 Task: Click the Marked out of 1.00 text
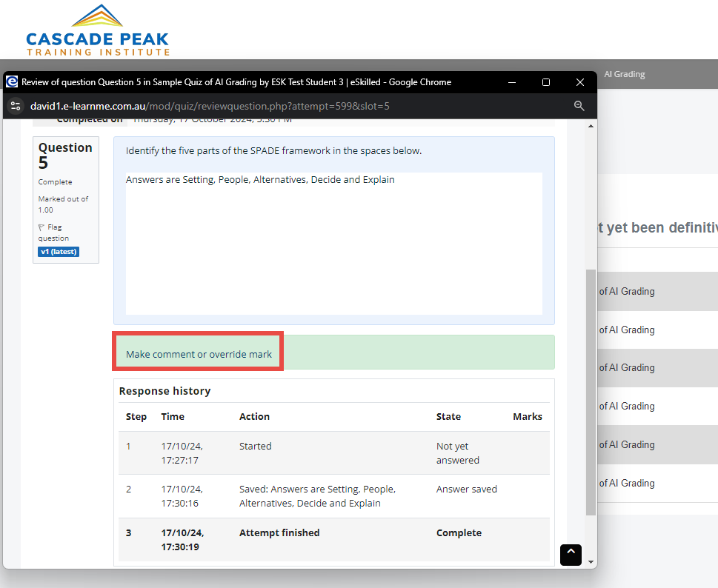point(63,204)
